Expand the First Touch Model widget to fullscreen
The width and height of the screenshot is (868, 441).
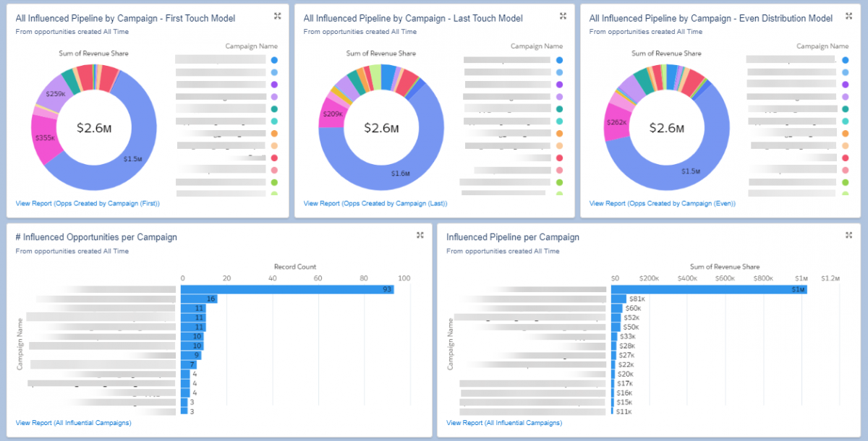pos(276,16)
